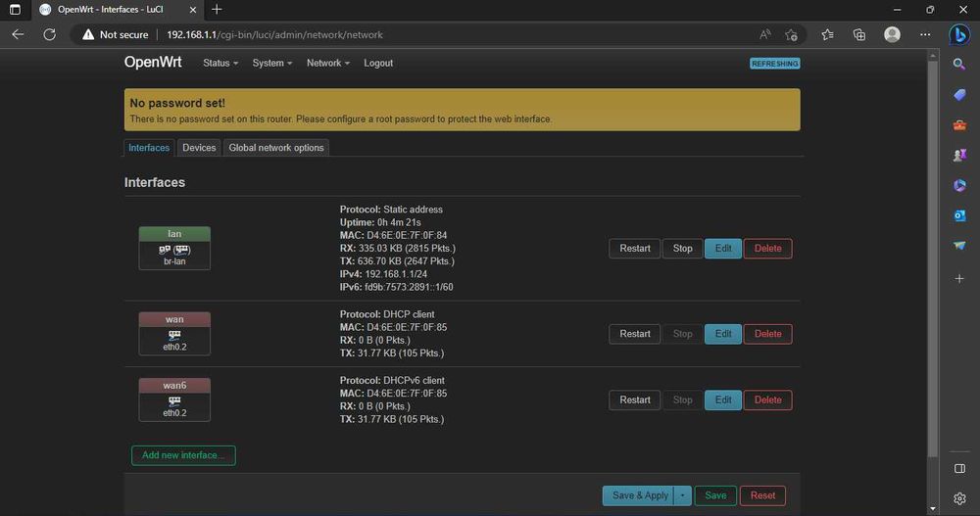980x516 pixels.
Task: Open the Bing chat sidebar icon
Action: click(x=959, y=34)
